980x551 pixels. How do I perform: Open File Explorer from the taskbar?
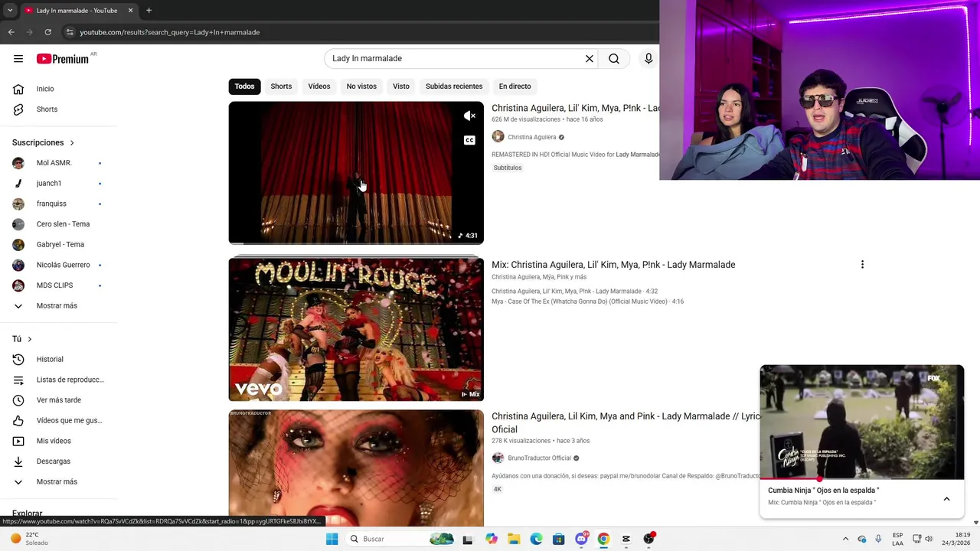514,539
